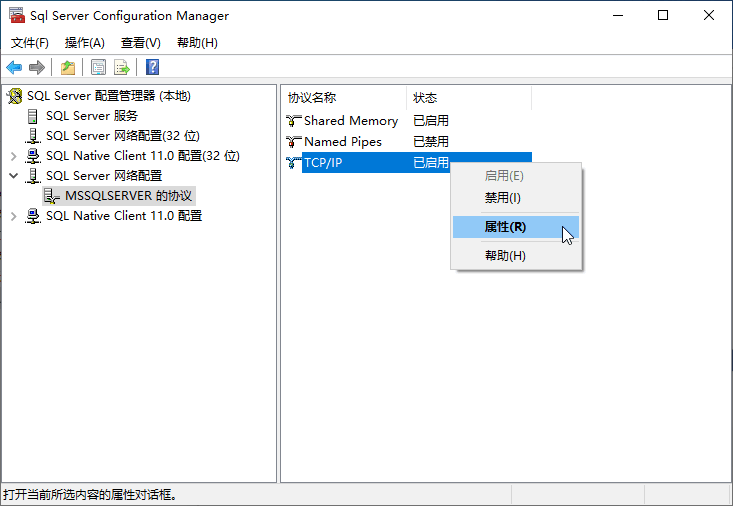Click the SQL Server 网络配置 node icon
This screenshot has width=733, height=506.
(x=32, y=176)
